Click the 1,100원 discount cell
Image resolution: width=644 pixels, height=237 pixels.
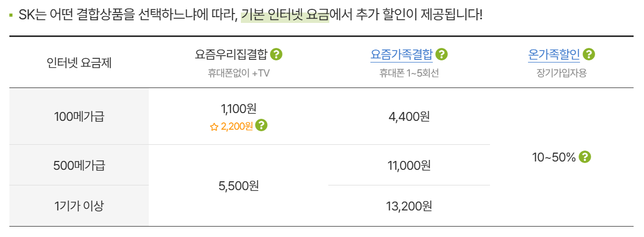[x=239, y=109]
